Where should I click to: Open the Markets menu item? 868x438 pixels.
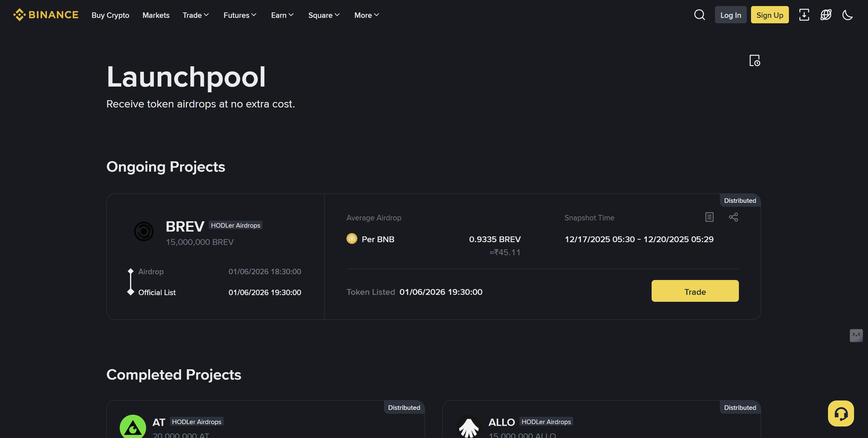[x=156, y=15]
